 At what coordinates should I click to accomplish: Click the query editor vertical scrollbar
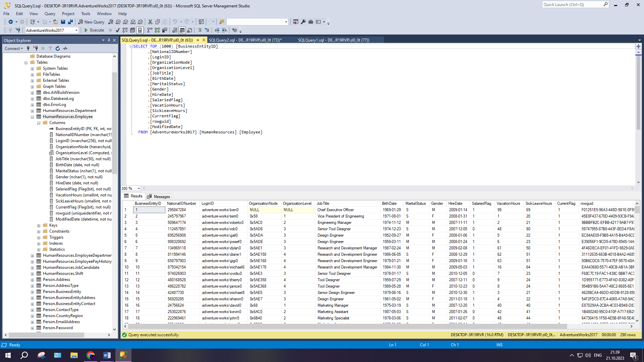pos(638,93)
